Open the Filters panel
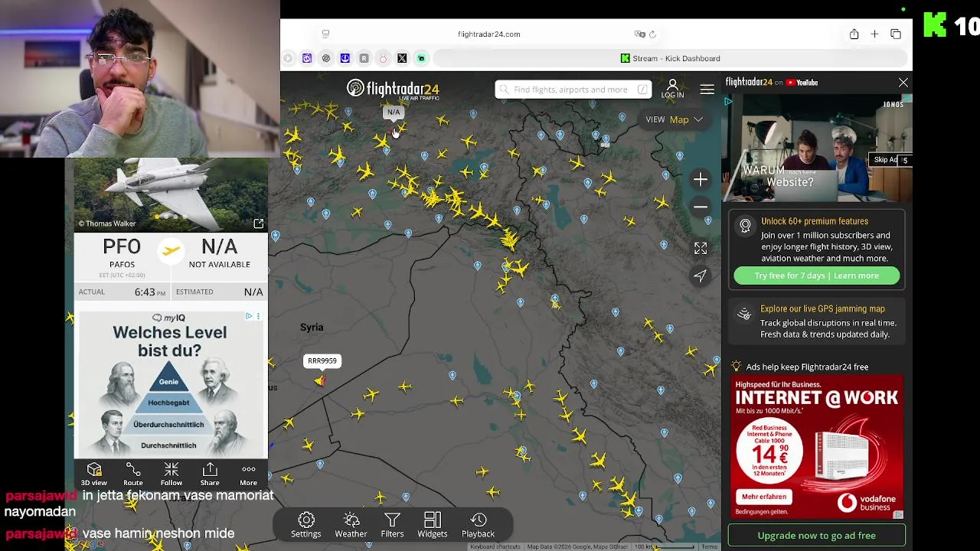The height and width of the screenshot is (551, 980). (x=392, y=525)
